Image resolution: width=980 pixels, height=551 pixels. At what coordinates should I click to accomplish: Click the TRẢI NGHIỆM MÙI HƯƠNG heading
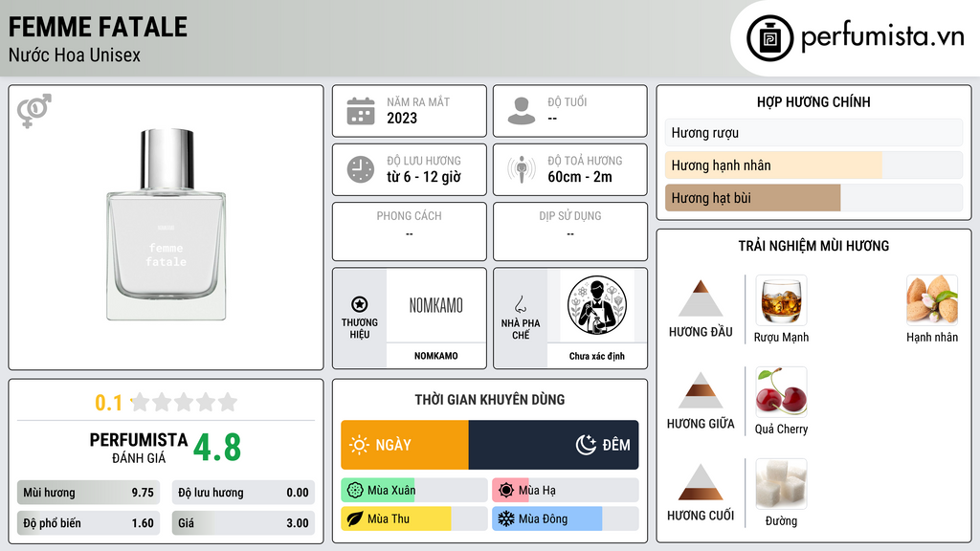point(813,246)
